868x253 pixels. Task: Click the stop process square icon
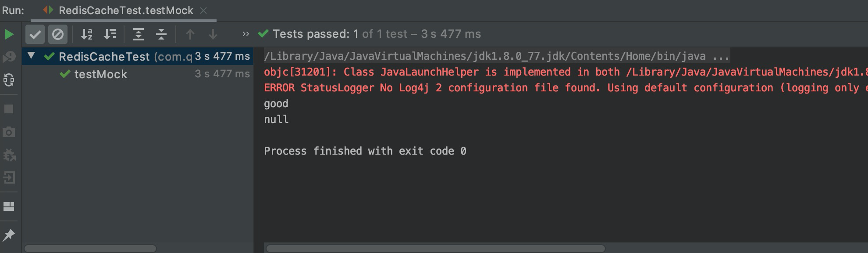(9, 109)
